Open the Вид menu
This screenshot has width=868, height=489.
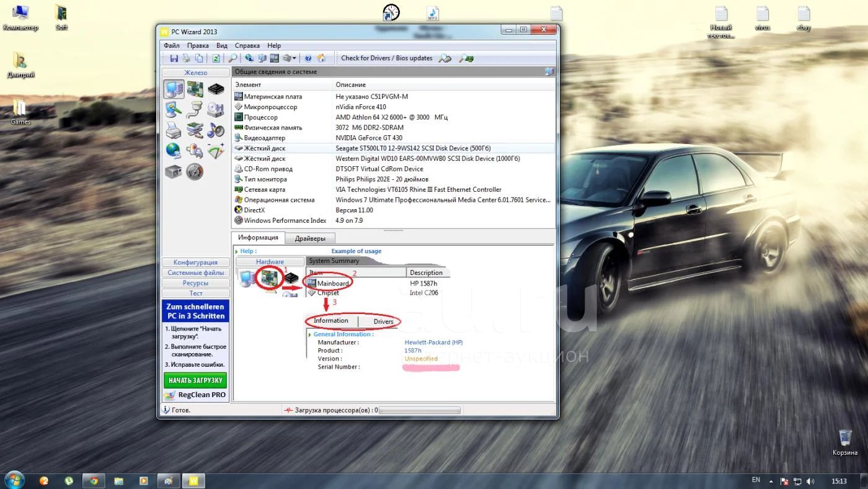pos(222,45)
